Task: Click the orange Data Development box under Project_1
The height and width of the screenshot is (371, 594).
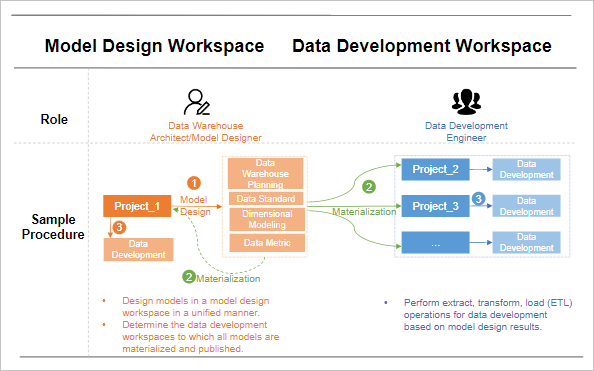Action: [139, 249]
